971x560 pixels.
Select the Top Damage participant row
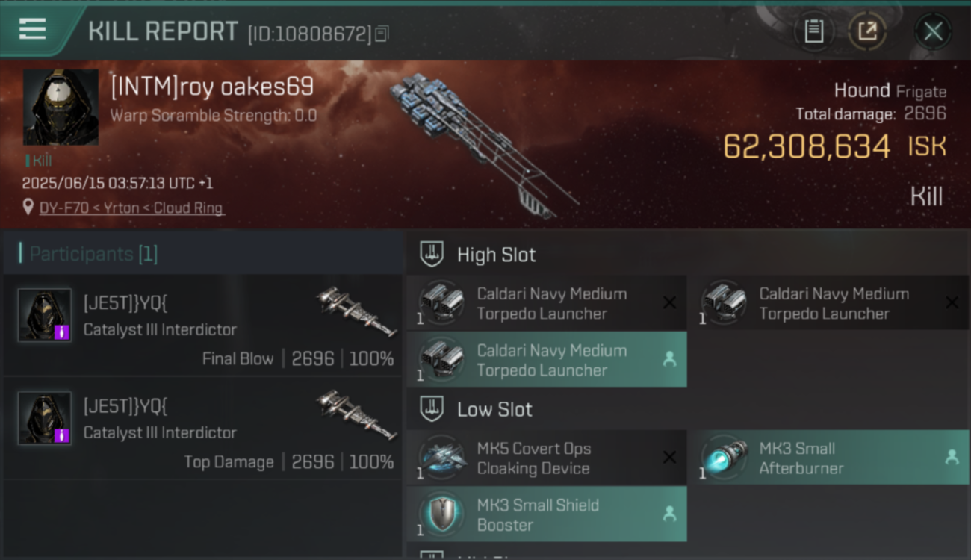203,429
